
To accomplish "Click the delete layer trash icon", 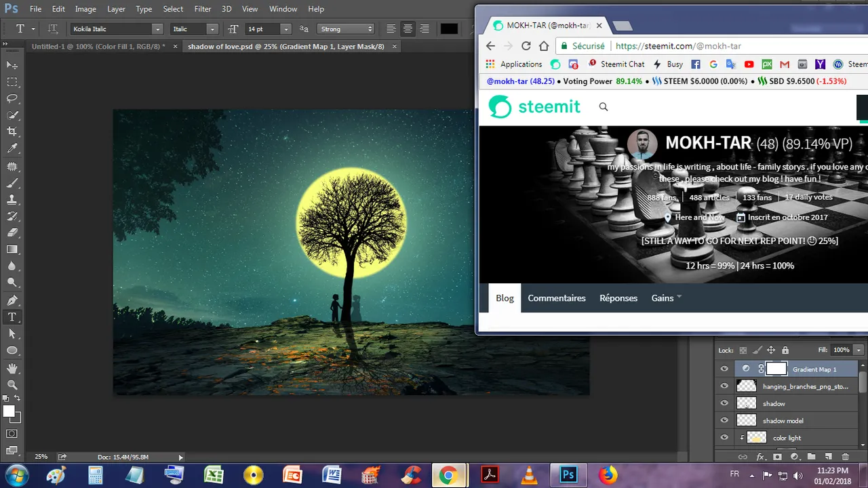I will pyautogui.click(x=845, y=457).
